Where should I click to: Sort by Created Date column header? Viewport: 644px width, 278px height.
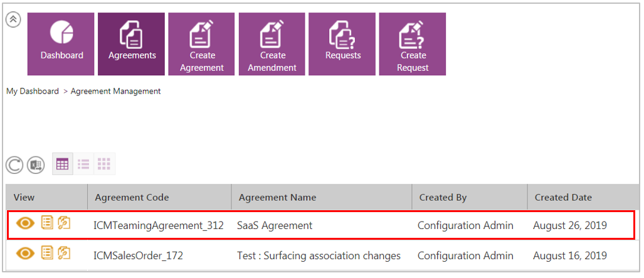563,197
